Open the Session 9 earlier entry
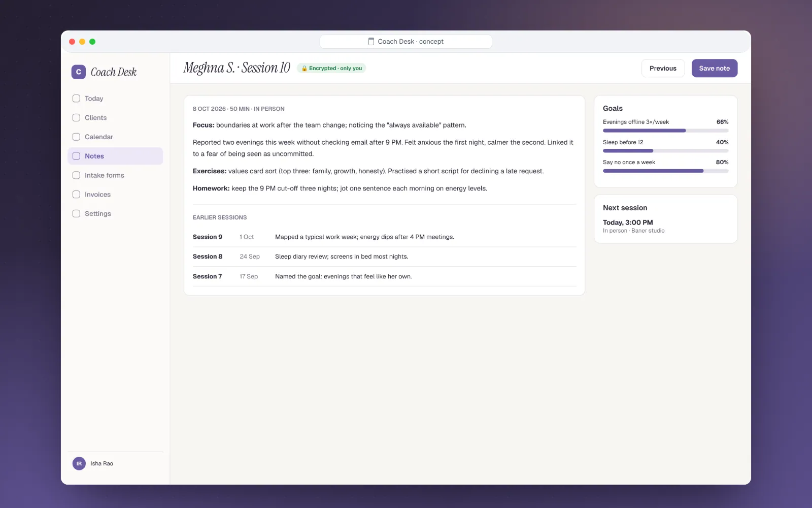The width and height of the screenshot is (812, 508). 384,237
